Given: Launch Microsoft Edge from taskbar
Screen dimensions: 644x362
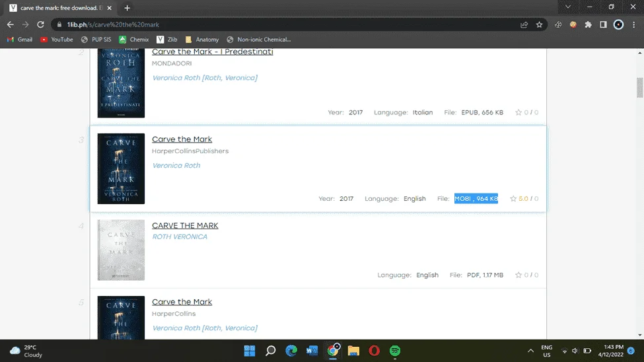Looking at the screenshot, I should coord(291,351).
